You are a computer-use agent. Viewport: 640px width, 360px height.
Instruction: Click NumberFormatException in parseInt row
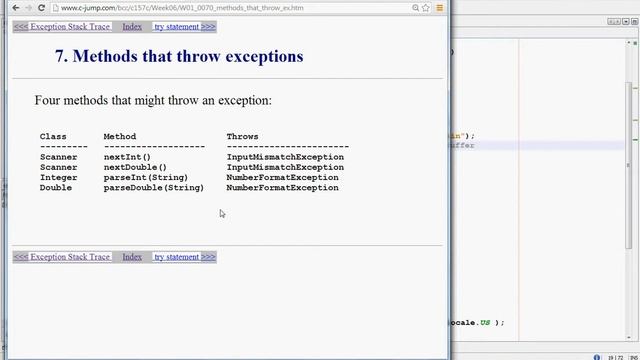(282, 178)
